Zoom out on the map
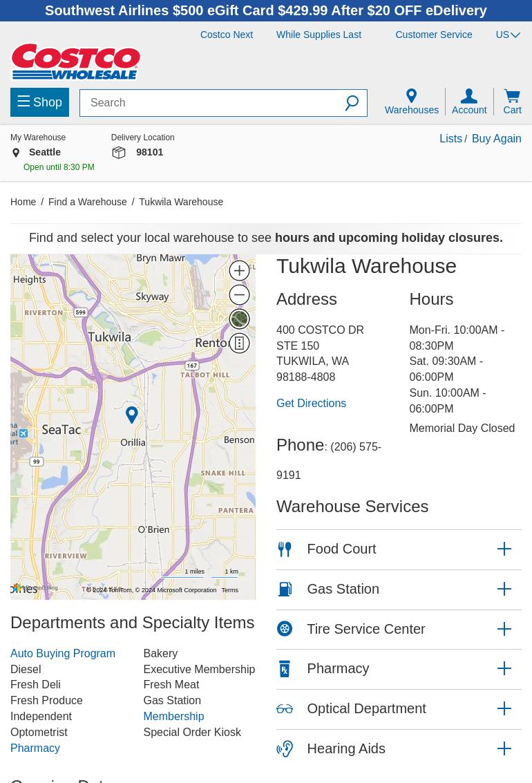The image size is (532, 783). (x=239, y=294)
